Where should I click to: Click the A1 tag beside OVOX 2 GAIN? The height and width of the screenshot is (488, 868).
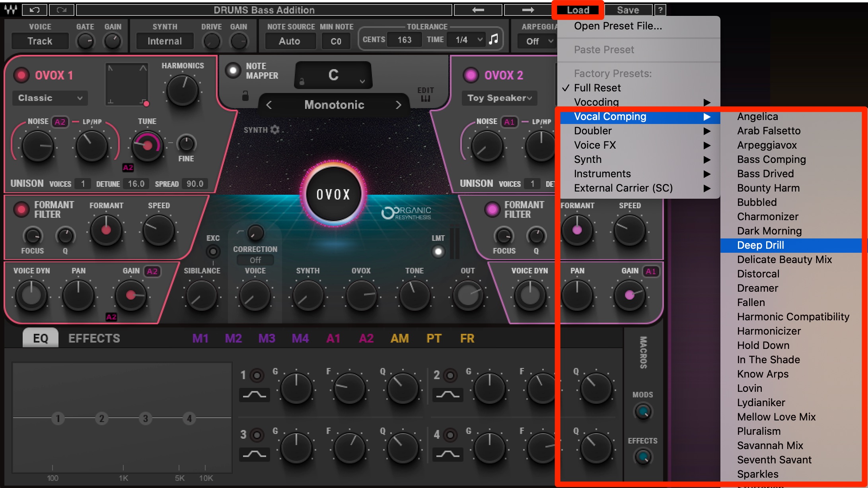click(x=651, y=271)
